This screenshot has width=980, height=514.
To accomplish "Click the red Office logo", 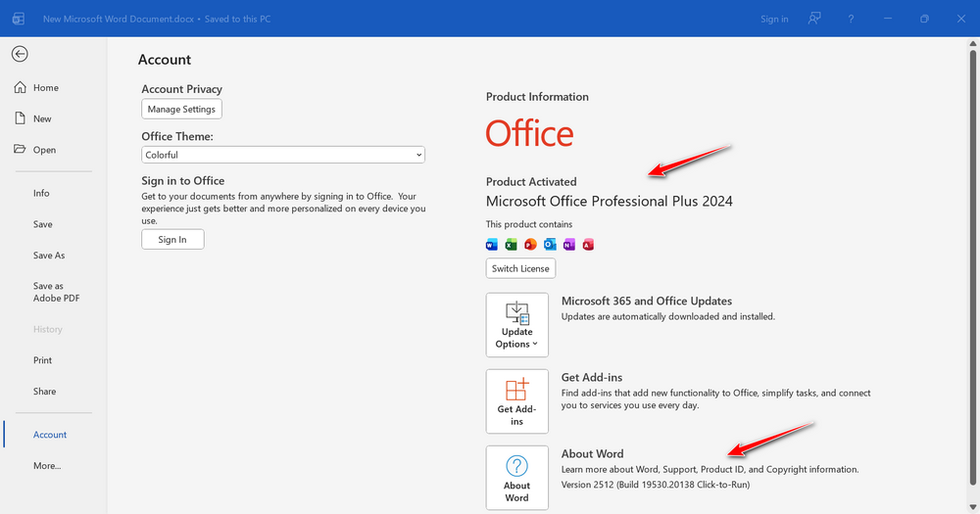I will tap(529, 133).
